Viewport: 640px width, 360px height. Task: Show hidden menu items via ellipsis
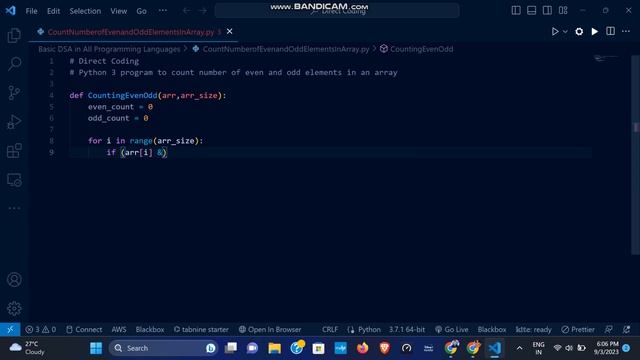coord(162,11)
